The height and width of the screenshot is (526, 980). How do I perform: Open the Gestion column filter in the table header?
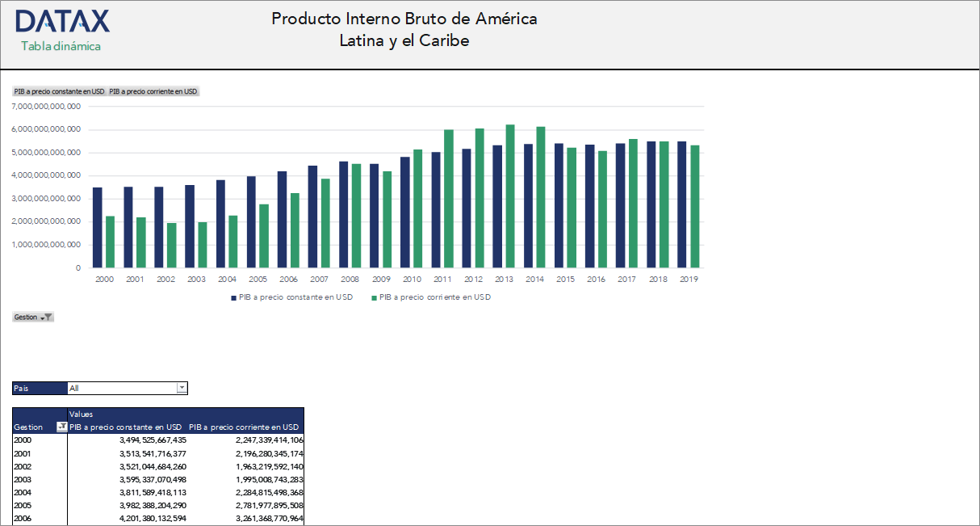click(61, 427)
